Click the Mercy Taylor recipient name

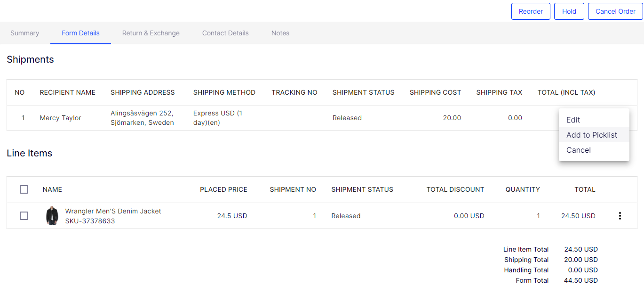pyautogui.click(x=60, y=118)
